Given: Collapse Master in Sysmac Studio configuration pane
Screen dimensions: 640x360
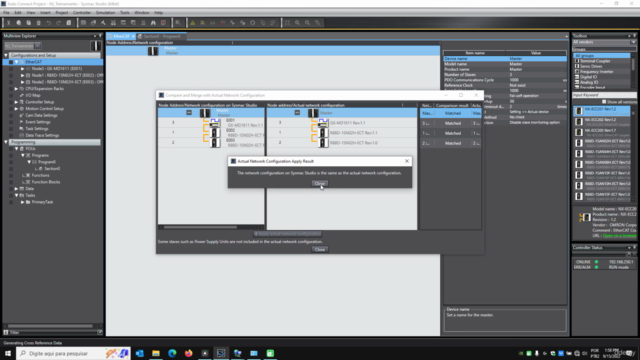Looking at the screenshot, I should click(189, 112).
